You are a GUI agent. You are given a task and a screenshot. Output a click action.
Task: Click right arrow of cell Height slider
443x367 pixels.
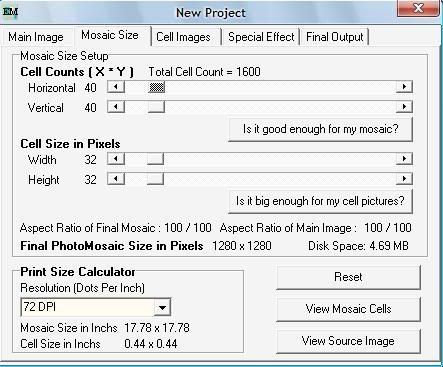(404, 179)
